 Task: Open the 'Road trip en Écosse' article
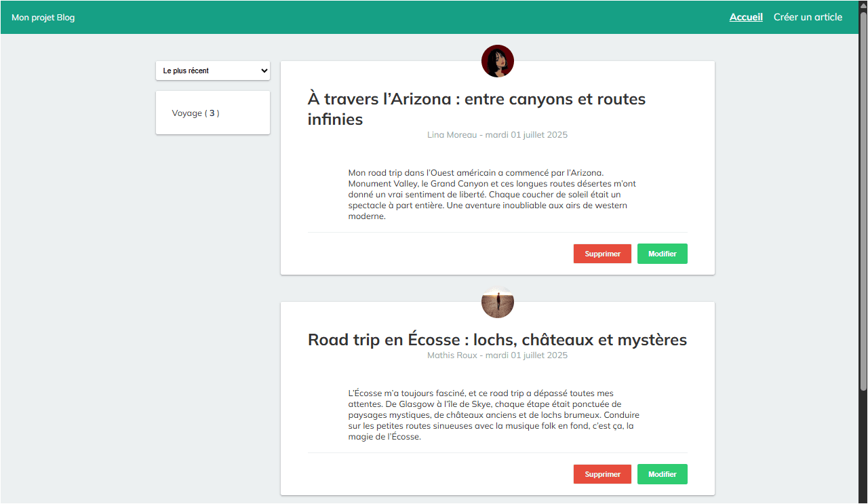497,339
